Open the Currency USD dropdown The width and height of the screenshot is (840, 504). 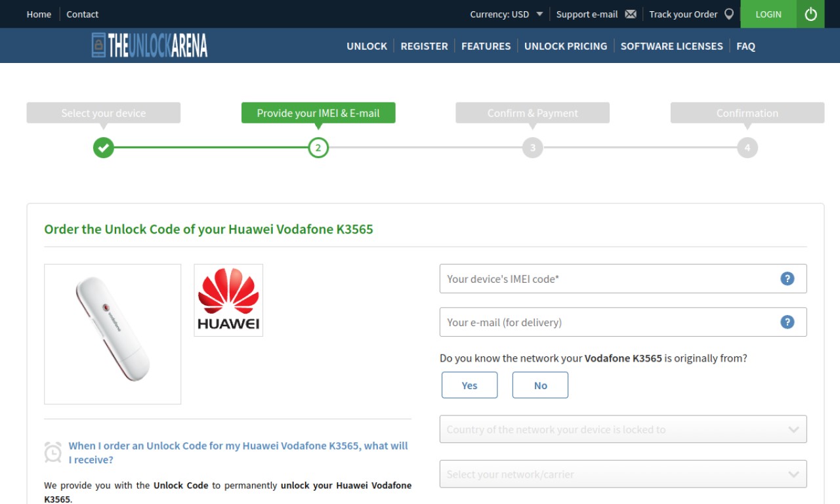coord(506,14)
